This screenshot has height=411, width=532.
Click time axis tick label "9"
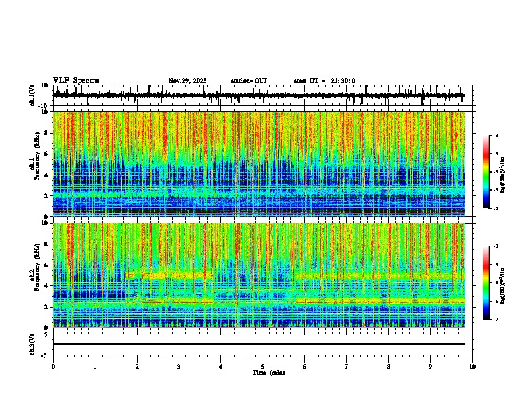coord(430,367)
